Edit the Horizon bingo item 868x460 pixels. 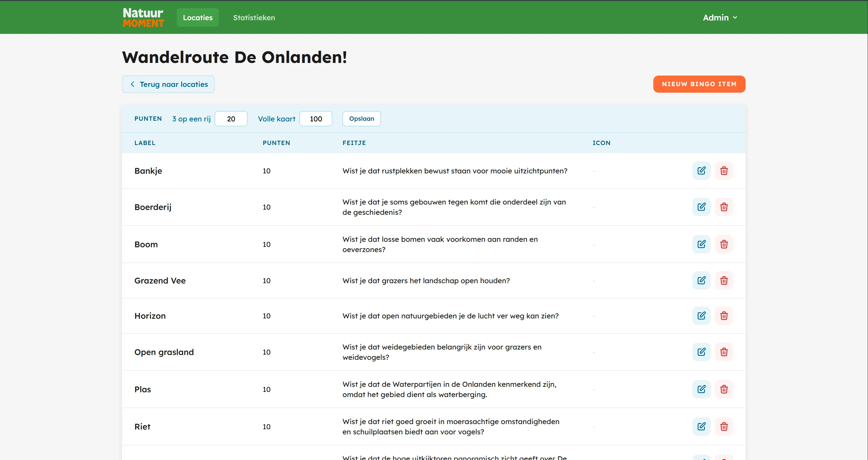[x=701, y=316]
